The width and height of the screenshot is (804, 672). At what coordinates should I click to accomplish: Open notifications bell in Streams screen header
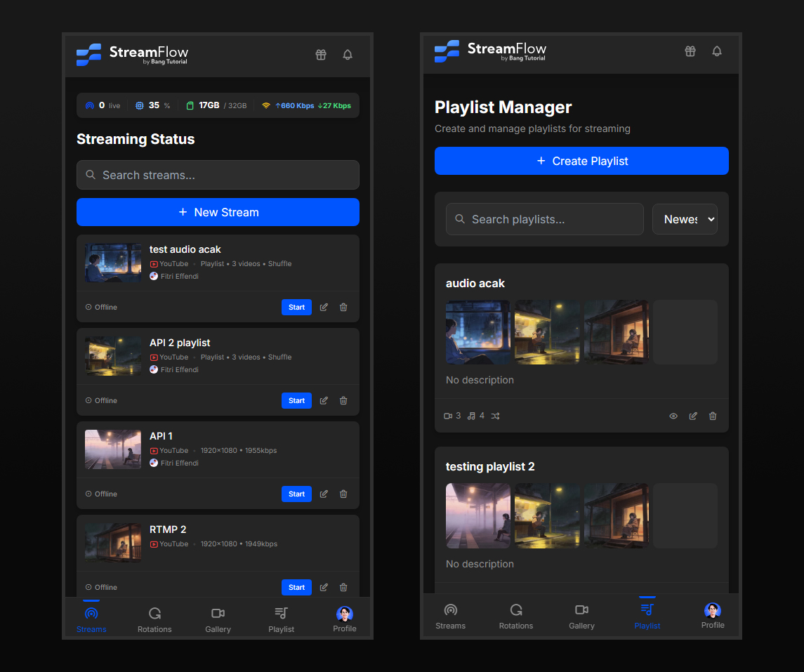click(348, 54)
